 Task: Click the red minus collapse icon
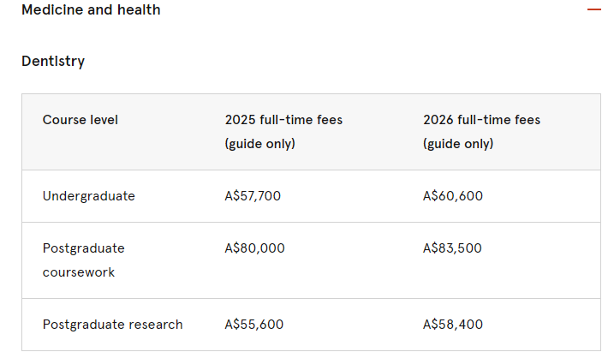point(593,9)
